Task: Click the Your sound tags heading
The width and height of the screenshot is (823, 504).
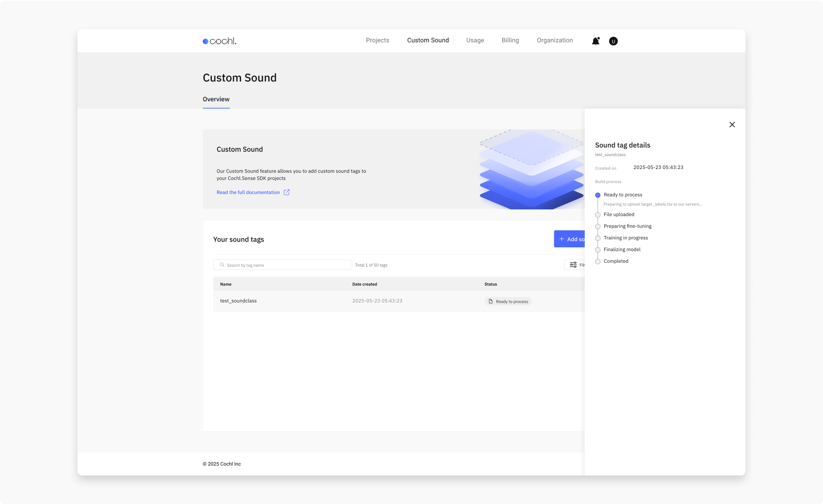Action: tap(239, 239)
